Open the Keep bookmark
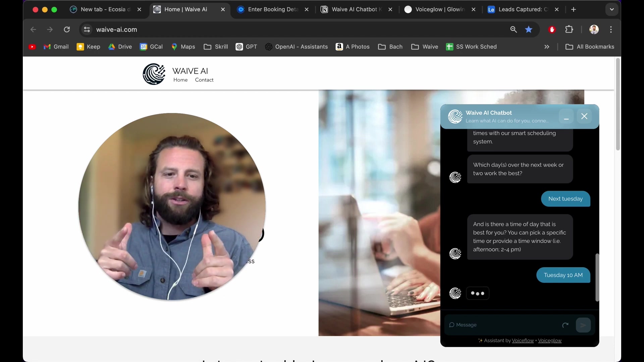This screenshot has width=644, height=362. [x=89, y=47]
